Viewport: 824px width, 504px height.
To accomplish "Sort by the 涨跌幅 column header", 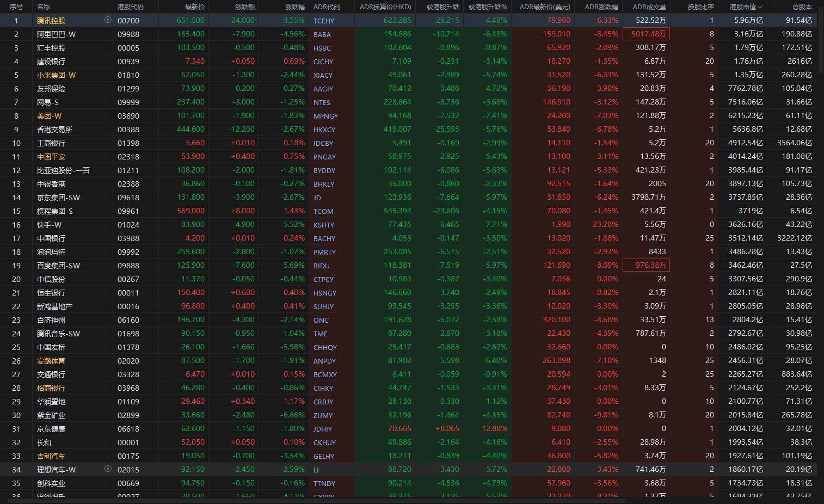I will (295, 7).
